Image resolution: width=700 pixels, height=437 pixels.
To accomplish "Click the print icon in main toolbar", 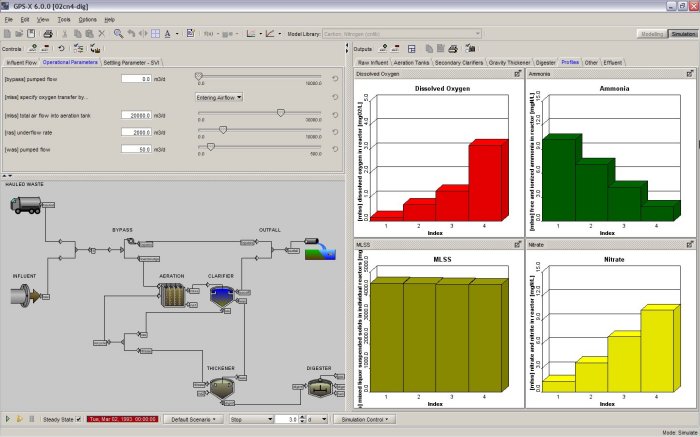I will pos(48,33).
